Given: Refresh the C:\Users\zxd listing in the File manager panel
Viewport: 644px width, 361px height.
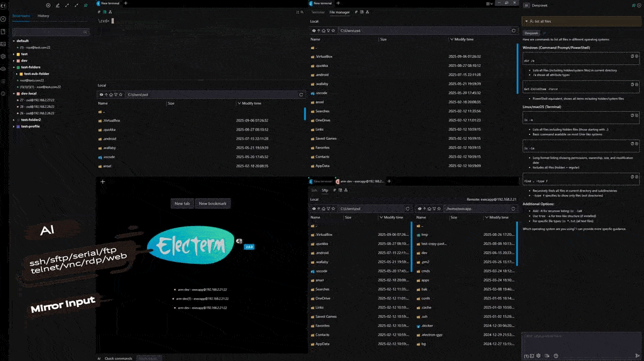Looking at the screenshot, I should tap(513, 30).
